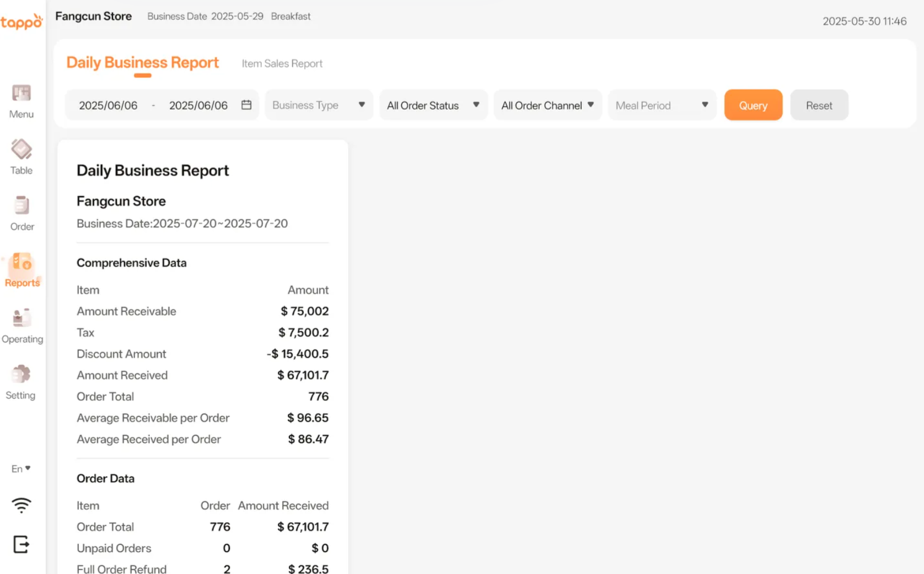924x574 pixels.
Task: Change language using En selector
Action: click(21, 469)
